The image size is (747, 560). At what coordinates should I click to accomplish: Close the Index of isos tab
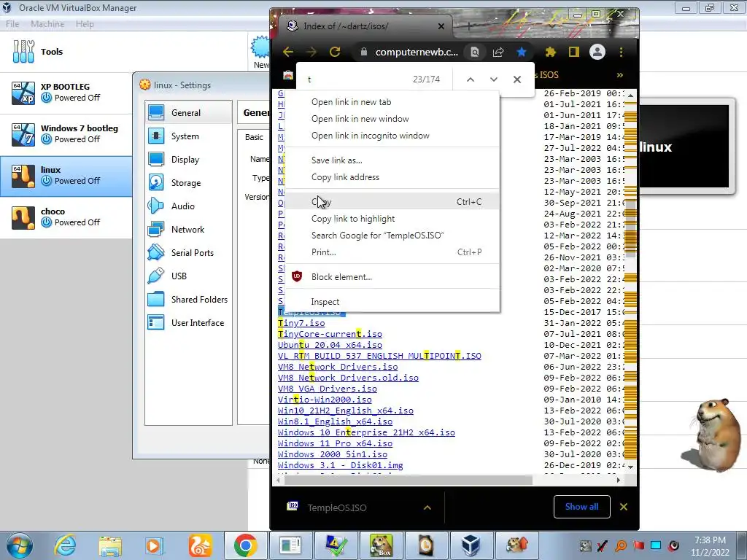[441, 26]
